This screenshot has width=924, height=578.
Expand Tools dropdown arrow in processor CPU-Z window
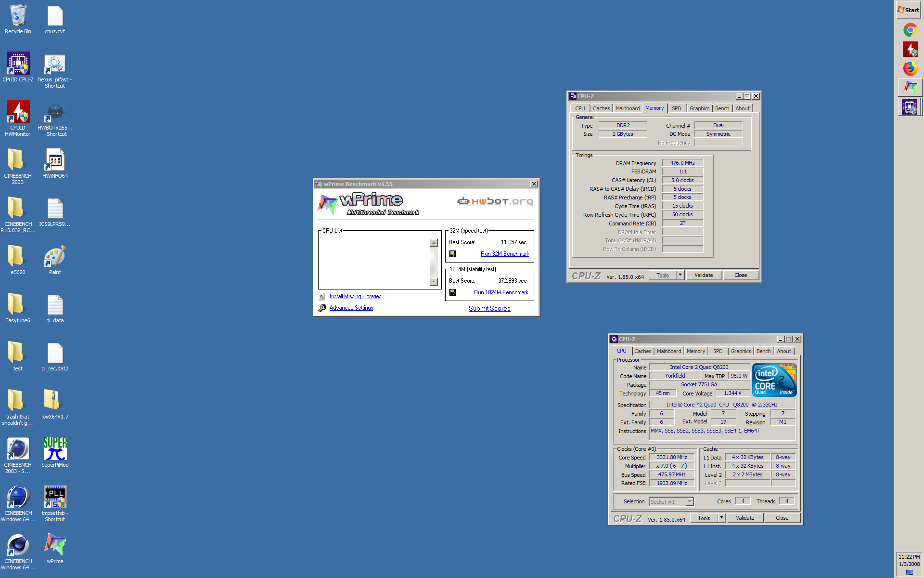[x=722, y=518]
